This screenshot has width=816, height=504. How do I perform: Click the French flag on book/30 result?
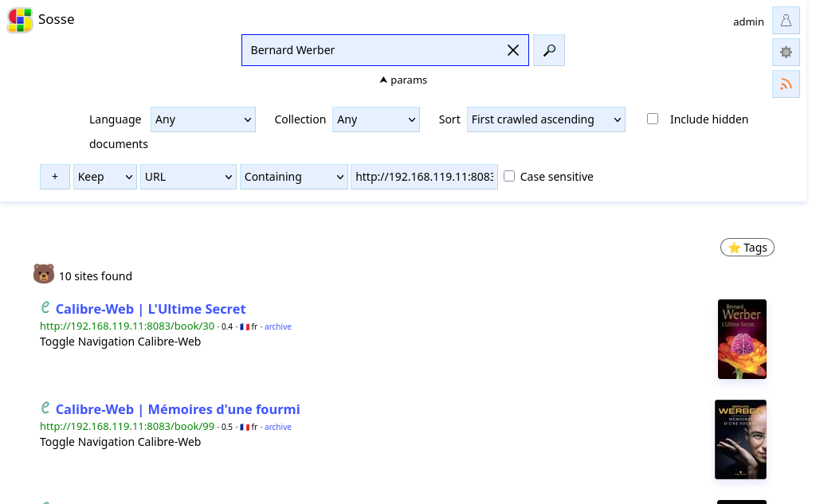[245, 327]
